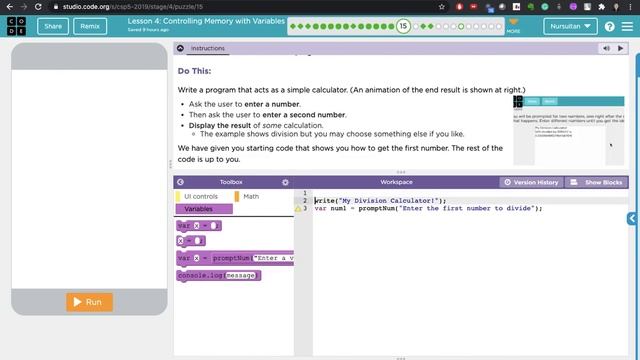640x360 pixels.
Task: Click 'Lesson 4: Controlling Memory with Variables' title
Action: 206,21
